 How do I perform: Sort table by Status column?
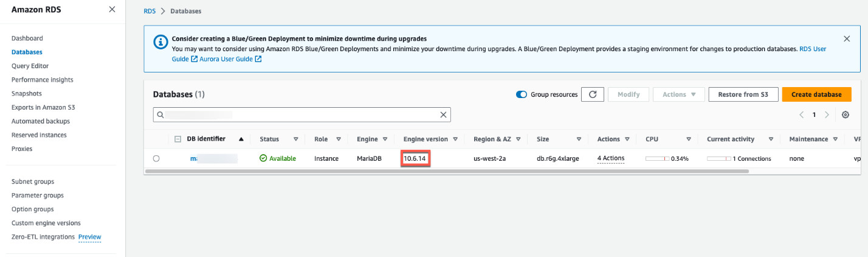[296, 139]
